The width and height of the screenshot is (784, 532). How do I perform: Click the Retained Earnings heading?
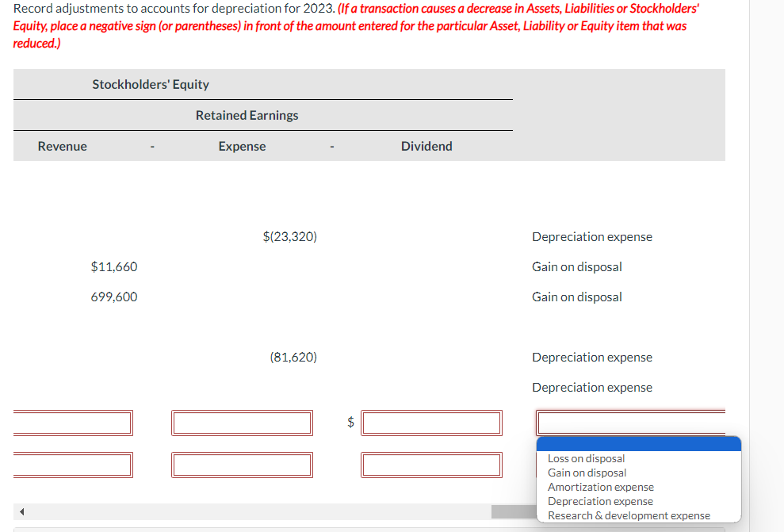point(247,115)
